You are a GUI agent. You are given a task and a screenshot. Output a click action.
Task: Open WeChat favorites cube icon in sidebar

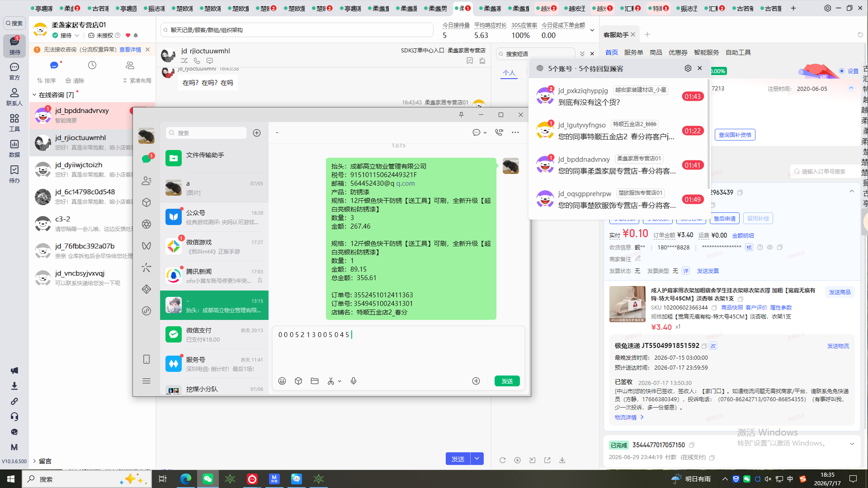[146, 202]
